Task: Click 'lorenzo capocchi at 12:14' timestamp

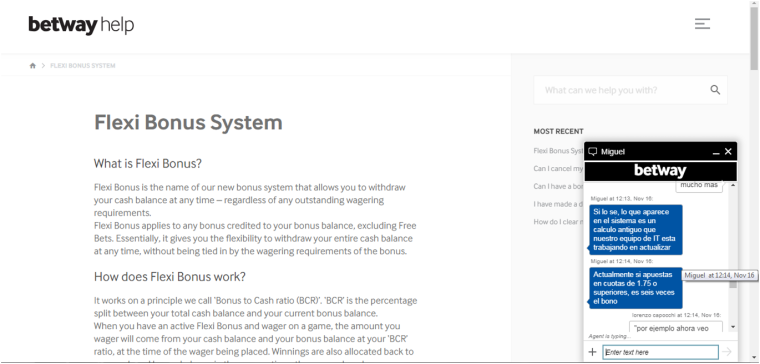Action: click(x=676, y=315)
